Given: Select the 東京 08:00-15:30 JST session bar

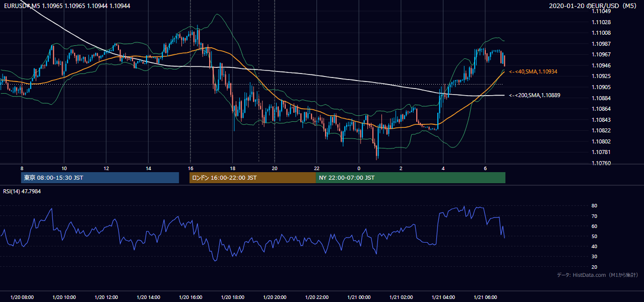Looking at the screenshot, I should 100,178.
